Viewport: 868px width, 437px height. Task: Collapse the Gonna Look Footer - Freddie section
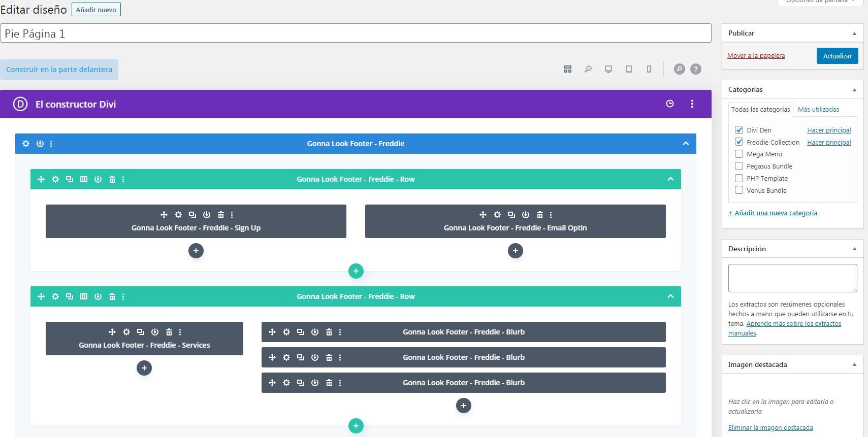pos(686,144)
